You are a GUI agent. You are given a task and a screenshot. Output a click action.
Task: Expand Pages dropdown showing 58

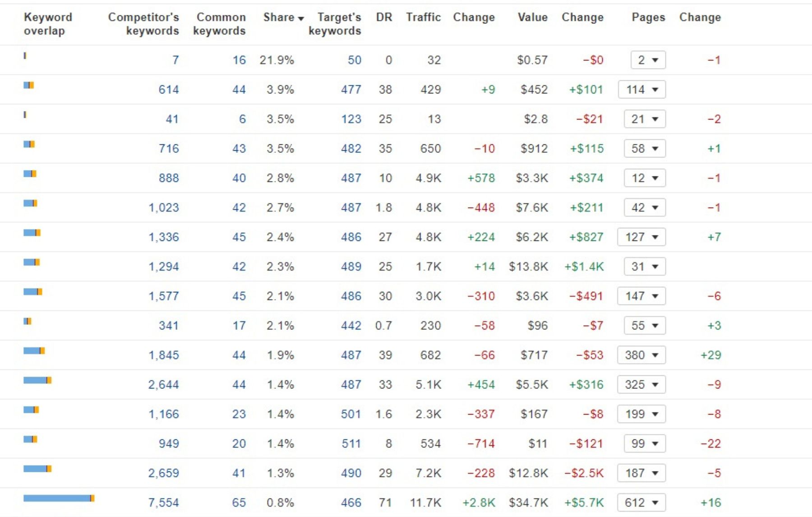645,148
